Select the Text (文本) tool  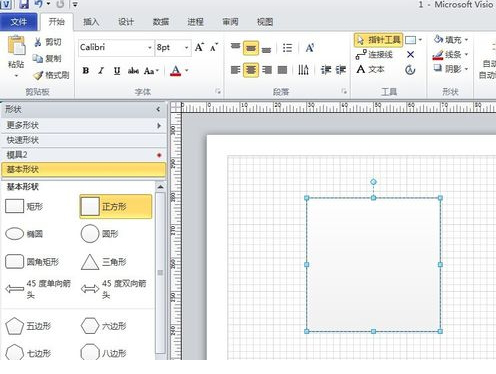coord(370,69)
